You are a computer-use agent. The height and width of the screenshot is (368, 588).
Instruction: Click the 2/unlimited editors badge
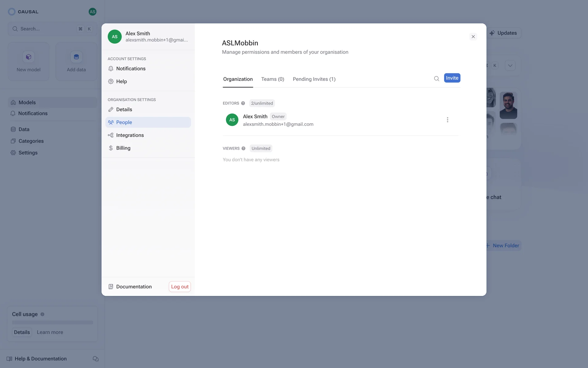tap(262, 103)
